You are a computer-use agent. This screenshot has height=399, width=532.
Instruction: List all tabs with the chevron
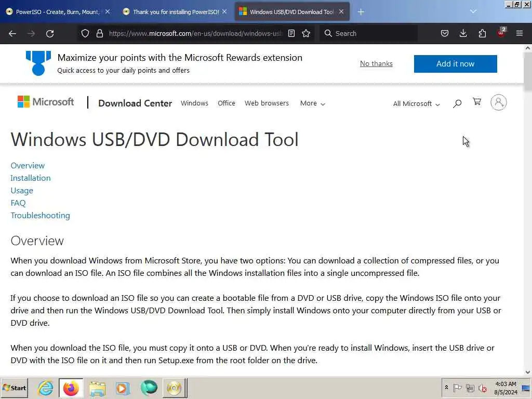click(x=473, y=11)
